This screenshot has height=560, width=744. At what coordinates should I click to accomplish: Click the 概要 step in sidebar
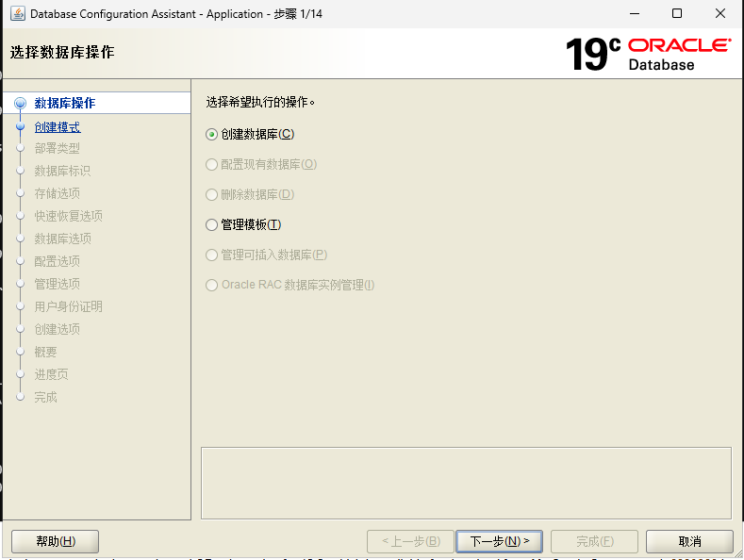45,352
